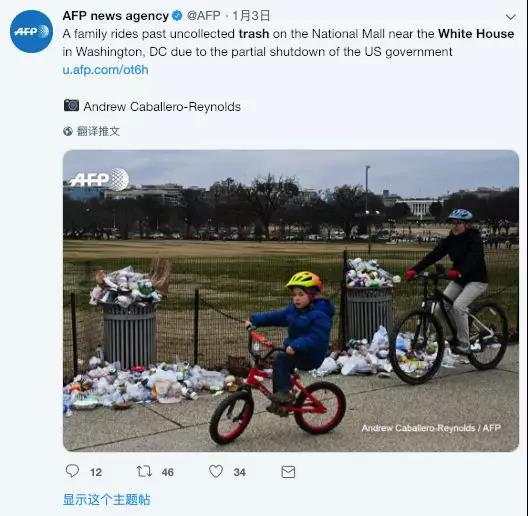Screen dimensions: 528x516
Task: Click the @AFP handle
Action: pos(204,15)
